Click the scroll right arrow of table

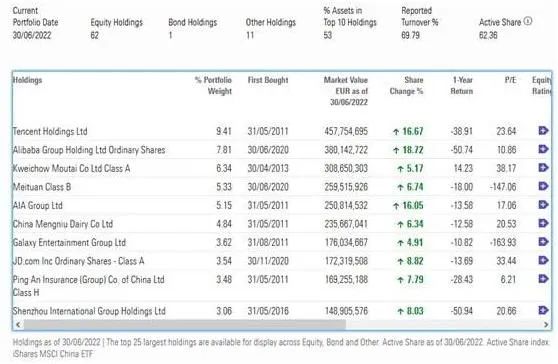pyautogui.click(x=546, y=324)
